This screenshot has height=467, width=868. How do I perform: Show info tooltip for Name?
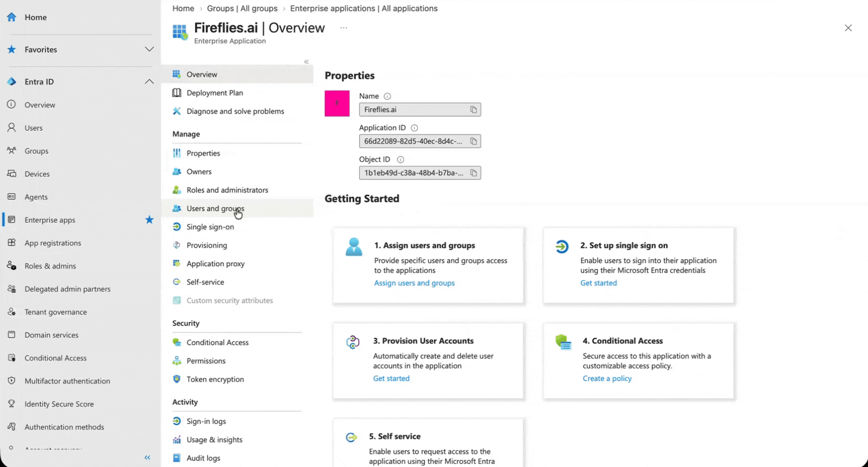point(387,96)
